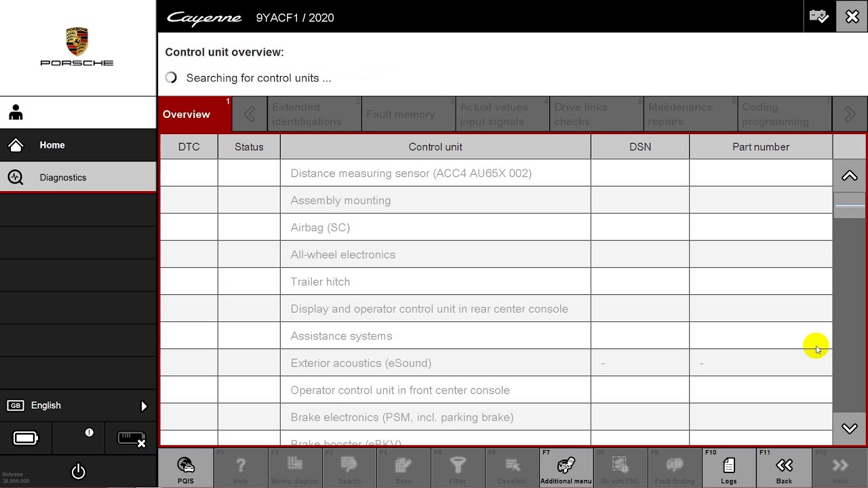Click the Part number column header
Image resolution: width=868 pixels, height=488 pixels.
761,146
